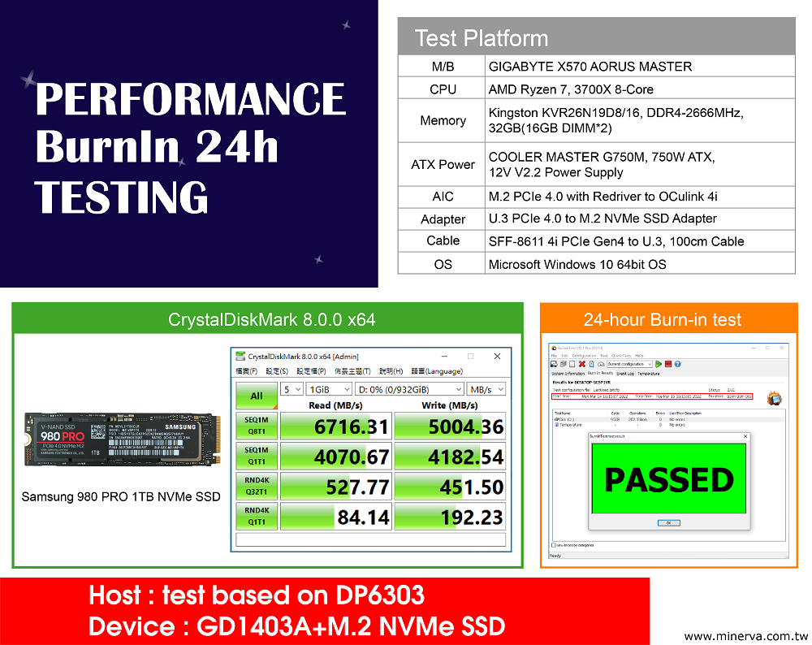Open the MB/s unit dropdown

[x=486, y=390]
